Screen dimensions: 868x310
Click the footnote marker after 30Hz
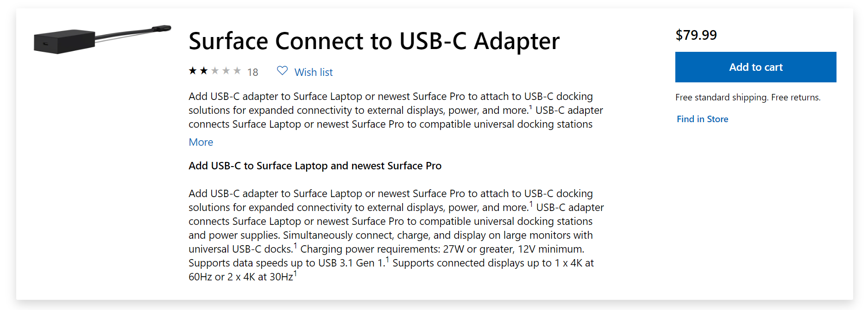point(295,273)
